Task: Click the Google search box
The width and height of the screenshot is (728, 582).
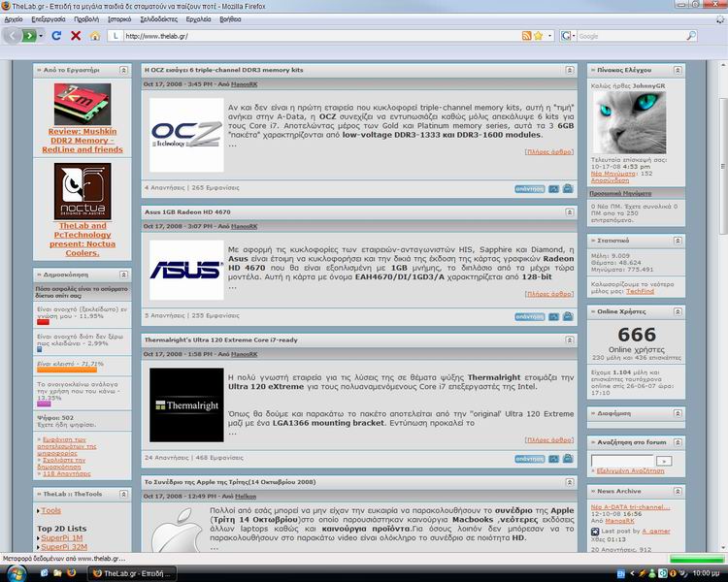Action: (632, 36)
